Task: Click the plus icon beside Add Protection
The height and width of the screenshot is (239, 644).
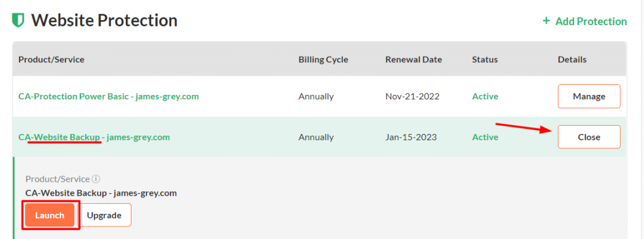Action: coord(547,21)
